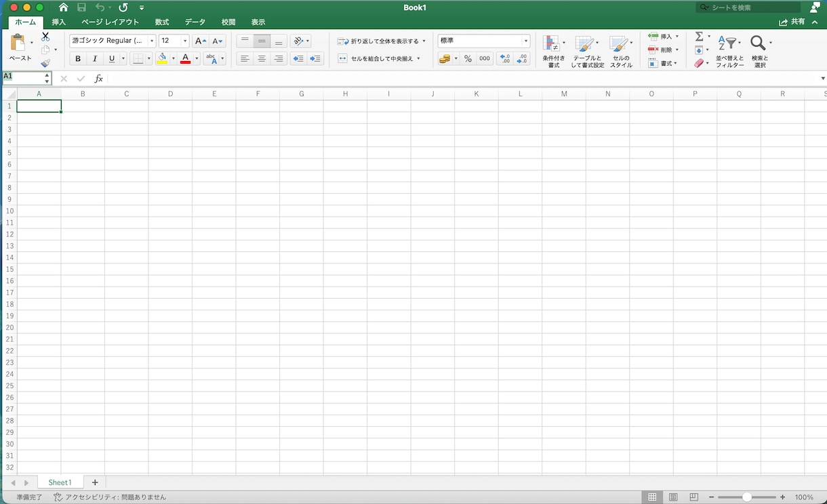Click the cell Borders icon
827x504 pixels.
coord(138,59)
